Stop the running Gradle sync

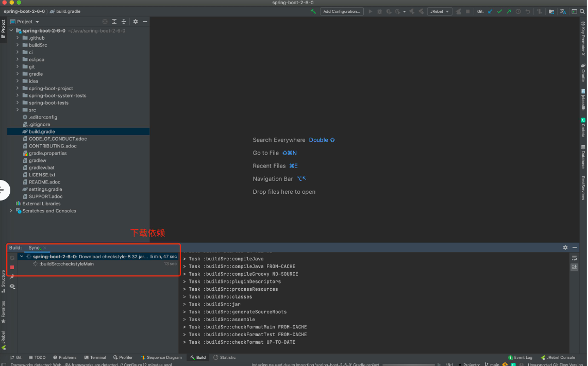pos(12,268)
